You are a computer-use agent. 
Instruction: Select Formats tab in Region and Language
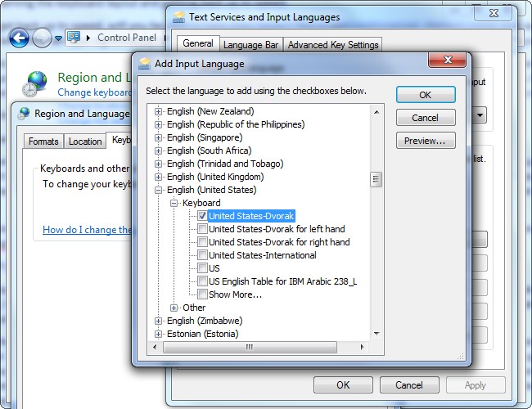[x=43, y=141]
